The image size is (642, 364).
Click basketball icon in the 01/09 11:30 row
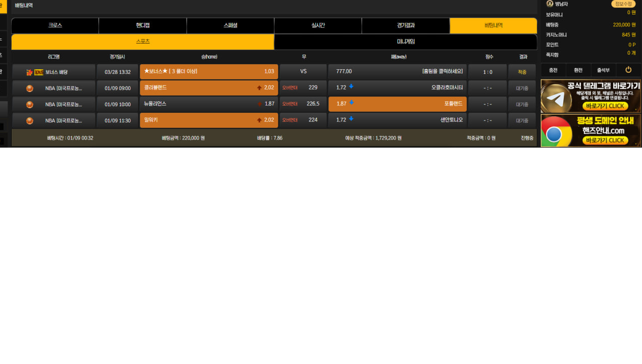point(30,120)
